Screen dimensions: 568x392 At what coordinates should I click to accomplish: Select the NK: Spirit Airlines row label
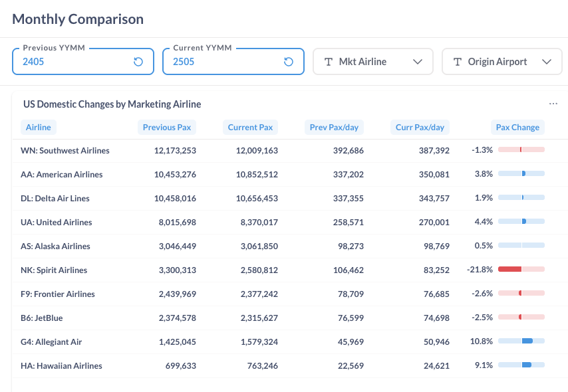coord(54,270)
